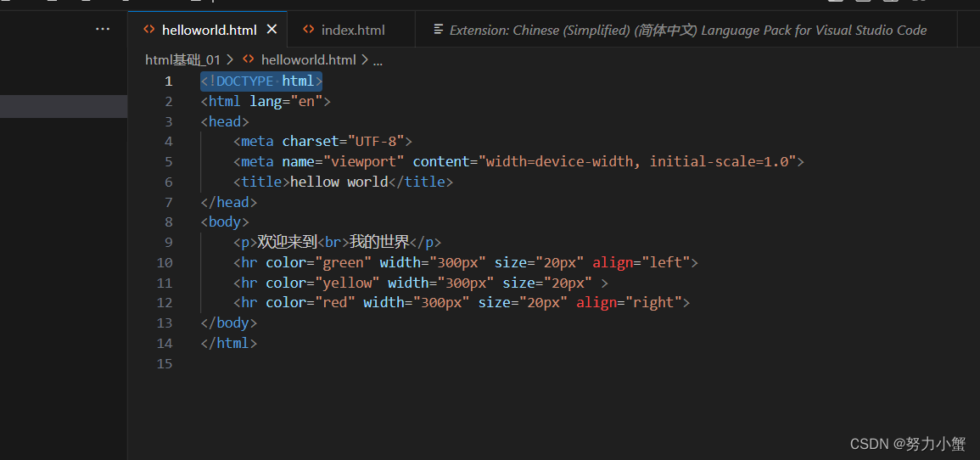980x460 pixels.
Task: Open the index.html editor tab
Action: (352, 30)
